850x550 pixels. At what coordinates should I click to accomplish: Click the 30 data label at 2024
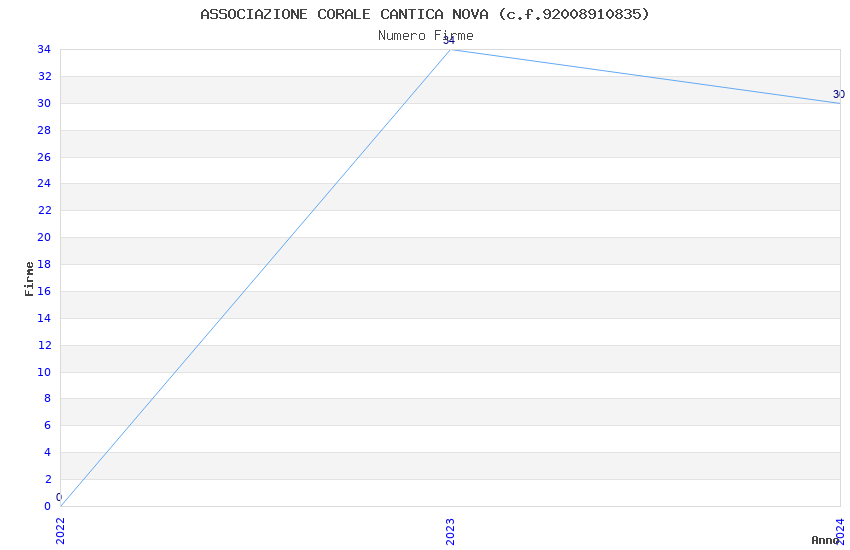(839, 94)
